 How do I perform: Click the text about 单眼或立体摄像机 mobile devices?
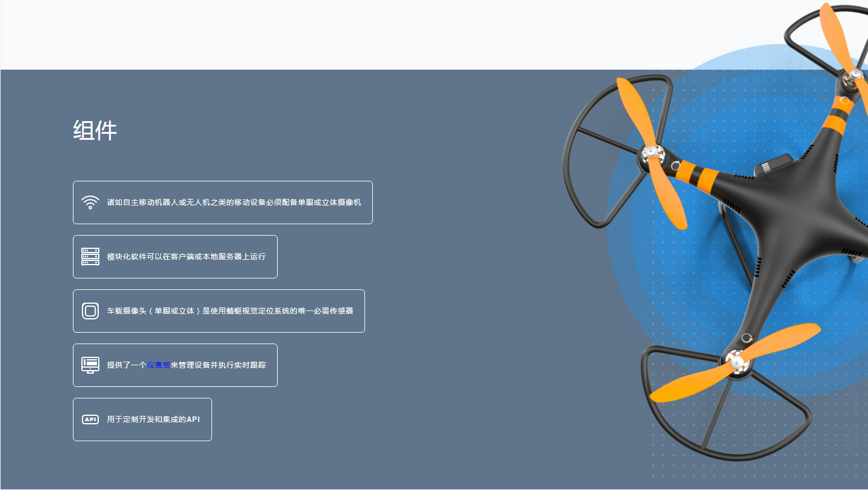tap(234, 203)
